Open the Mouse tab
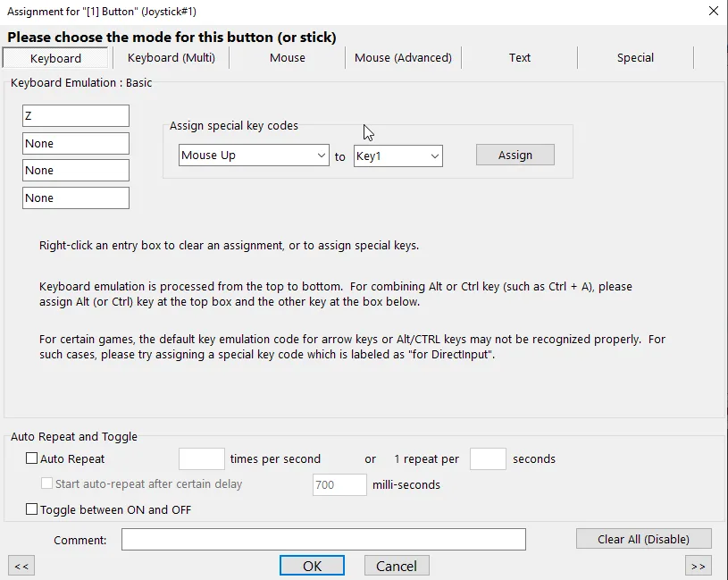The height and width of the screenshot is (580, 728). [287, 57]
